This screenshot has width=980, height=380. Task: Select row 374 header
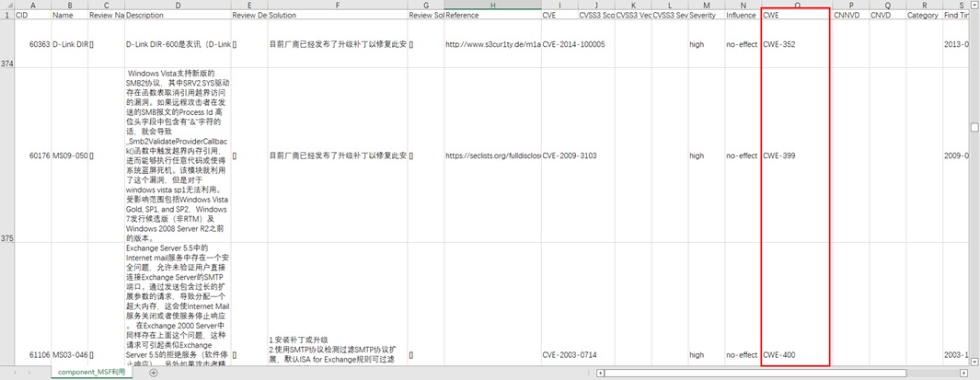(x=6, y=44)
